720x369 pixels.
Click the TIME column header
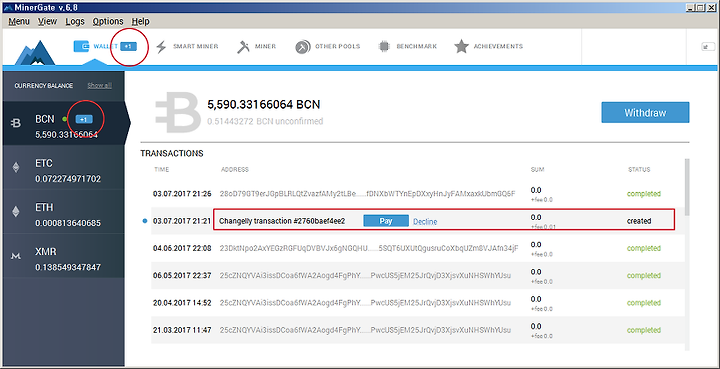click(162, 169)
